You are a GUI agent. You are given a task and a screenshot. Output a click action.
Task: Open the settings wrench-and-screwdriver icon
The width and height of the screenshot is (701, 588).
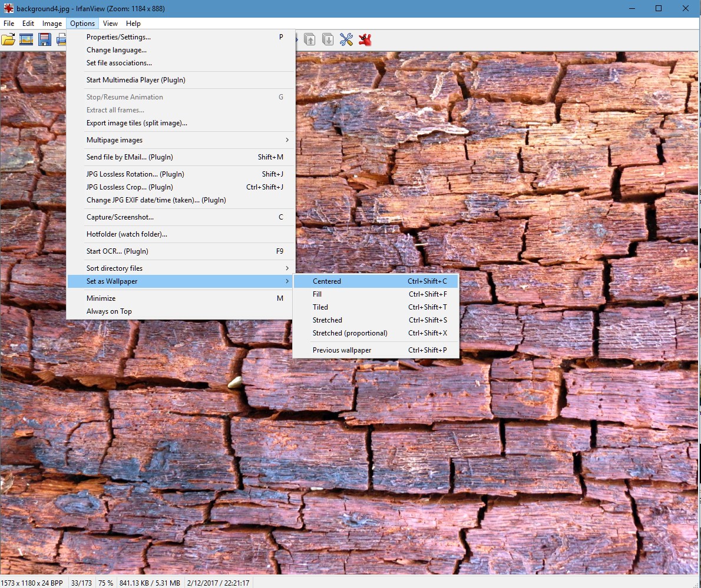pos(346,40)
